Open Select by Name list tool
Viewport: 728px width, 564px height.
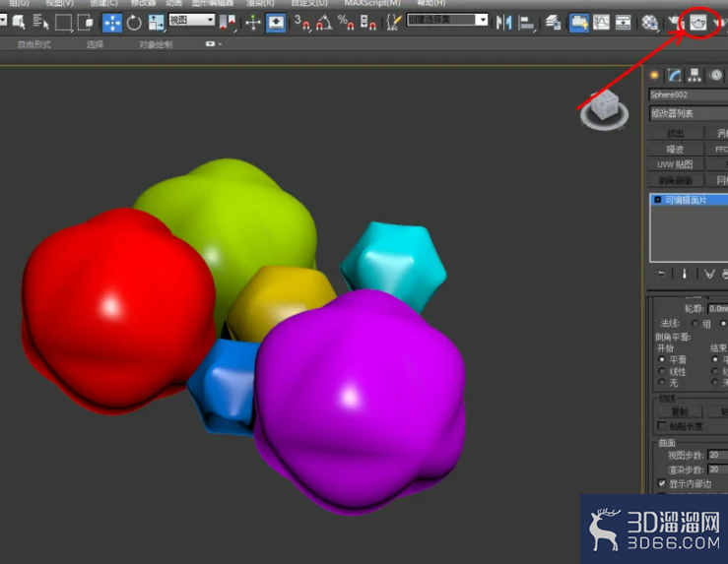pos(40,22)
